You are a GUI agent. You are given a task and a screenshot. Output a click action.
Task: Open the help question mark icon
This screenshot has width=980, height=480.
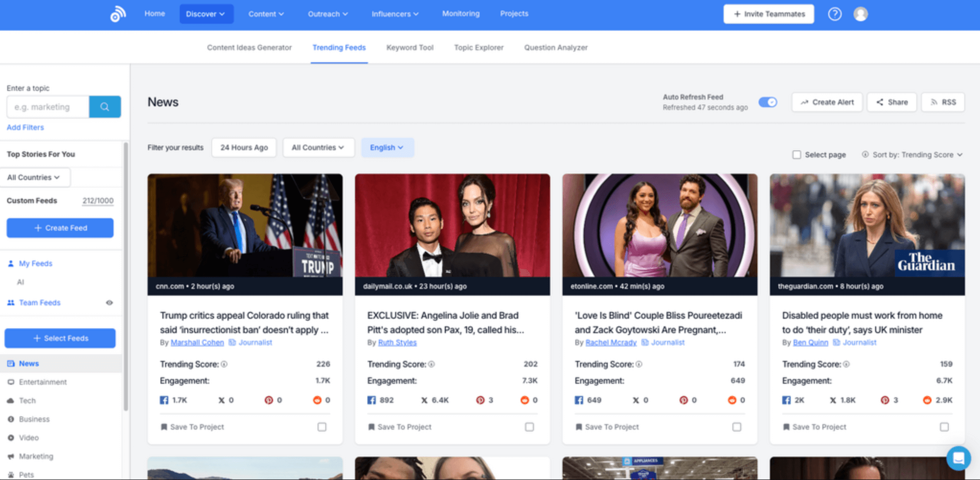[835, 14]
